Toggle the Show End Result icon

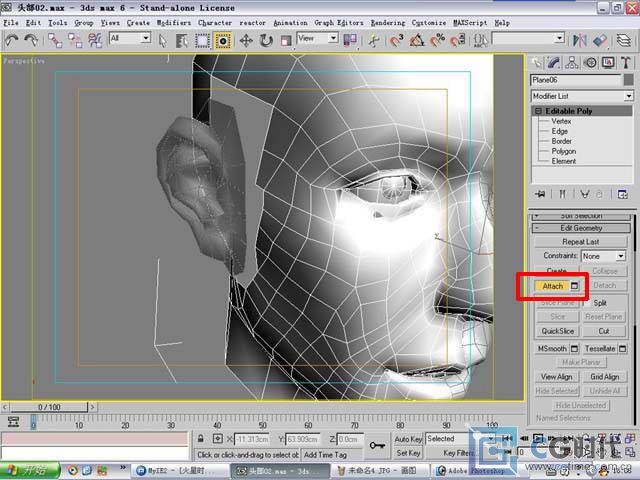(x=562, y=194)
